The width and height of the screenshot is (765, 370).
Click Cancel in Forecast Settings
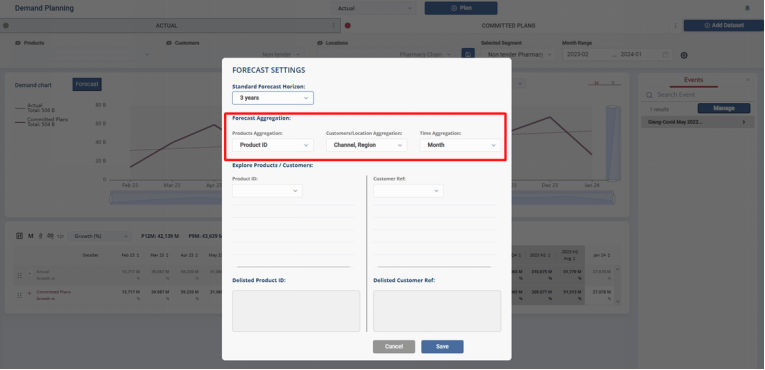pyautogui.click(x=394, y=347)
